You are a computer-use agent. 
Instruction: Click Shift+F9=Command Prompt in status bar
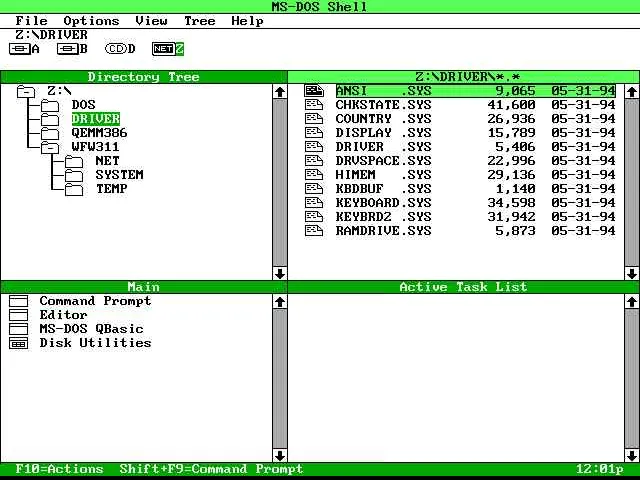pyautogui.click(x=211, y=469)
